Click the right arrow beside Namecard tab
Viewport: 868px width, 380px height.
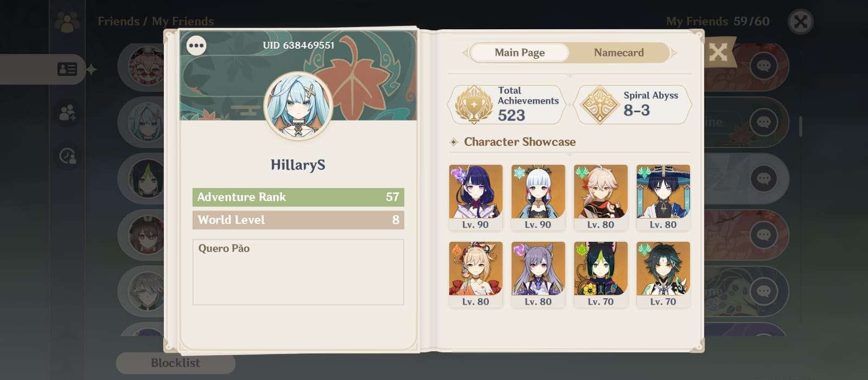[674, 53]
